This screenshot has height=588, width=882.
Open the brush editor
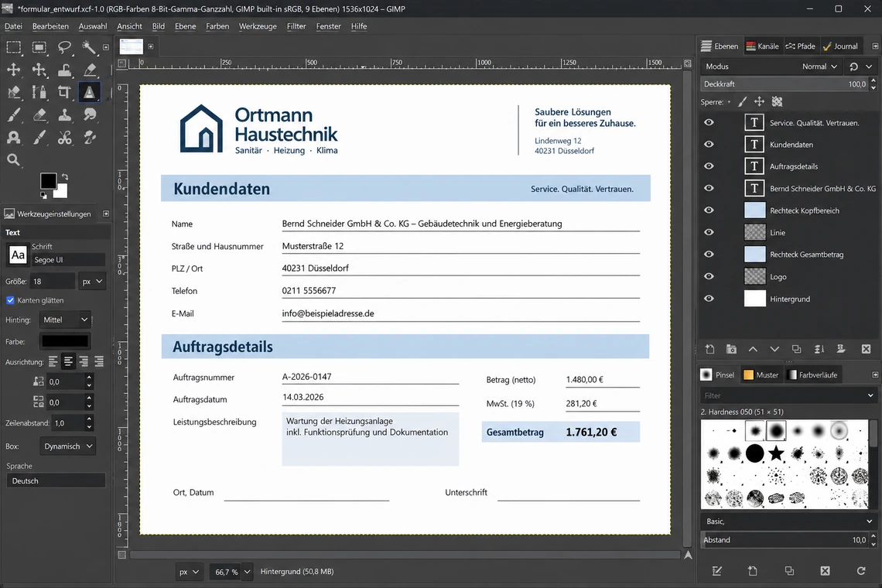tap(716, 571)
